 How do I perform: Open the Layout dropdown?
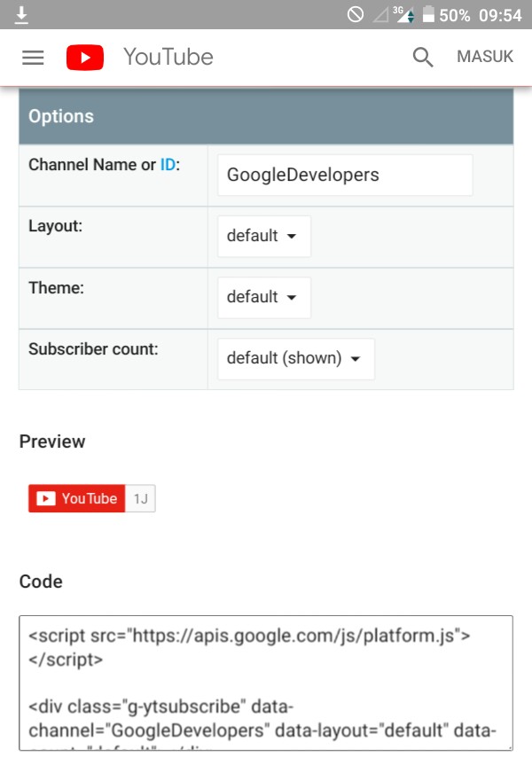262,236
